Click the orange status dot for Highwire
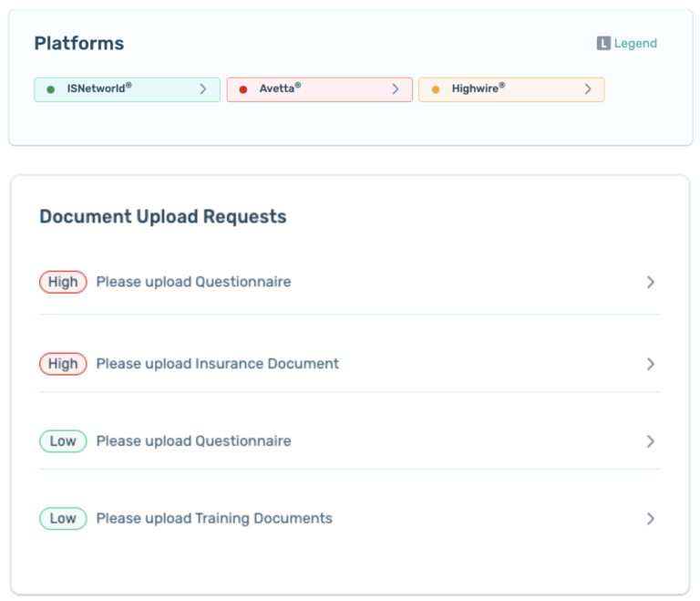This screenshot has width=700, height=601. [436, 89]
